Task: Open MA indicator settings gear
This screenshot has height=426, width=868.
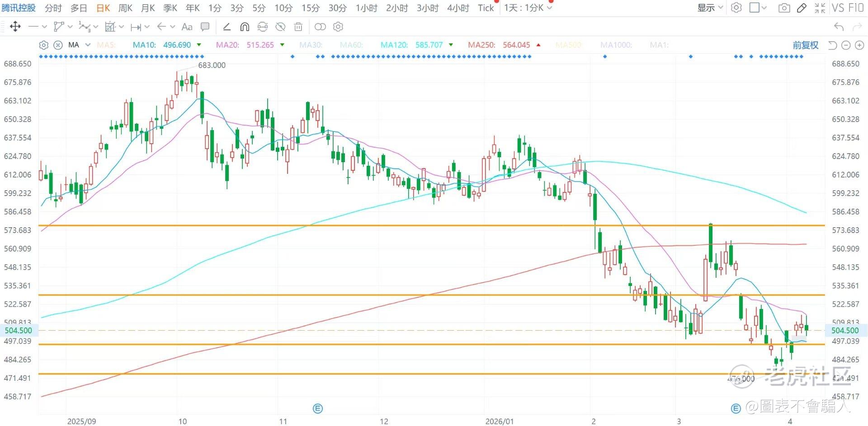Action: tap(43, 45)
